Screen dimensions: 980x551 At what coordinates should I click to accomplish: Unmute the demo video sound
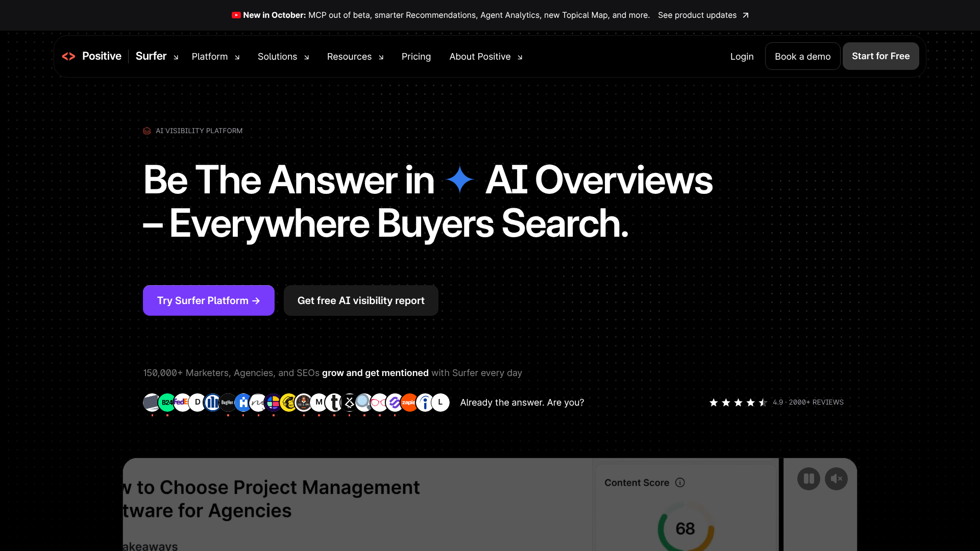tap(836, 479)
